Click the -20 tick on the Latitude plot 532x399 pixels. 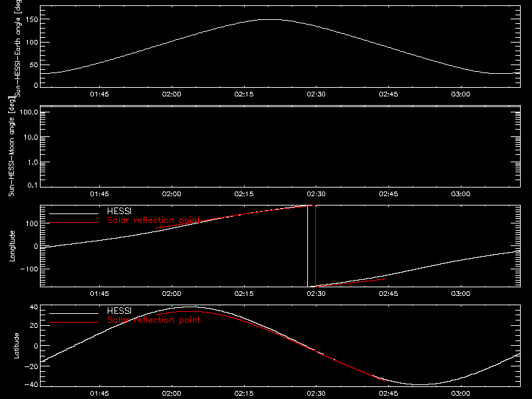pos(31,366)
